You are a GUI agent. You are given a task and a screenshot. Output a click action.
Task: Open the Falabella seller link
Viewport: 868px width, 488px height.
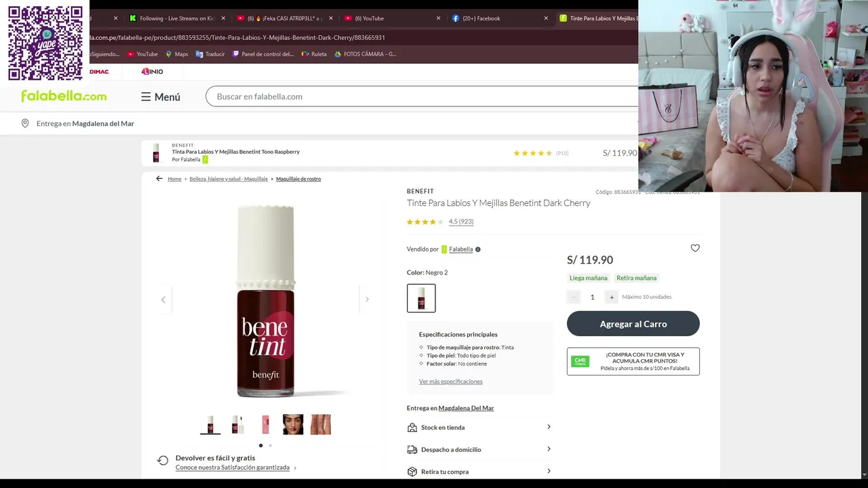click(x=460, y=249)
